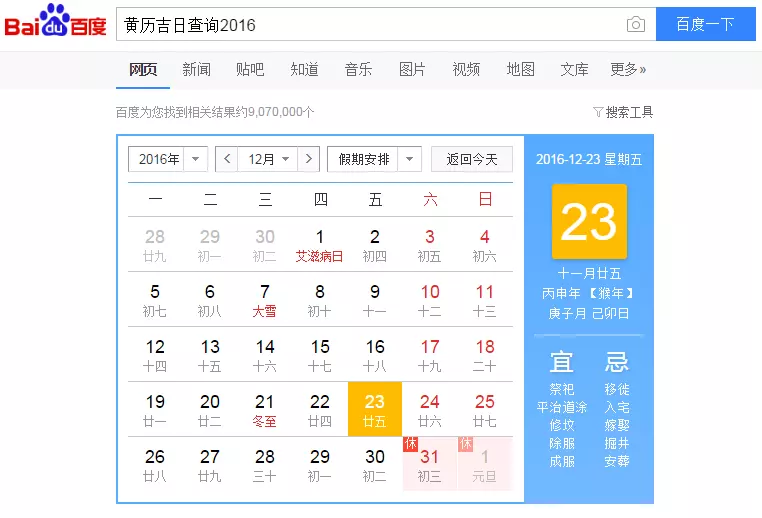
Task: Go to previous month arrow
Action: click(227, 159)
